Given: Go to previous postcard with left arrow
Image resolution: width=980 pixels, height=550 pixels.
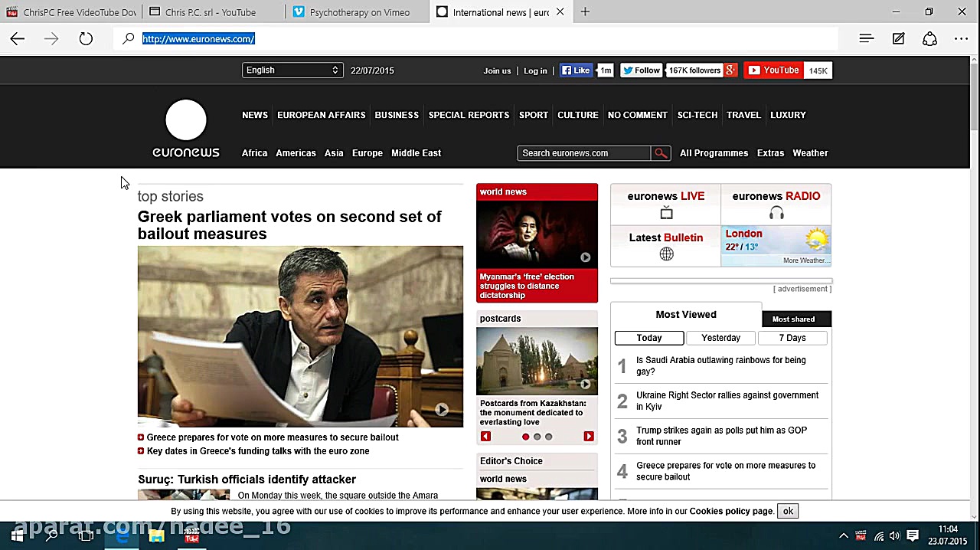Looking at the screenshot, I should click(485, 437).
